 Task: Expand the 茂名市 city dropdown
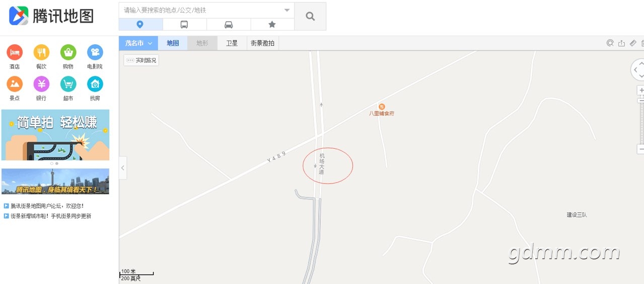(x=138, y=43)
